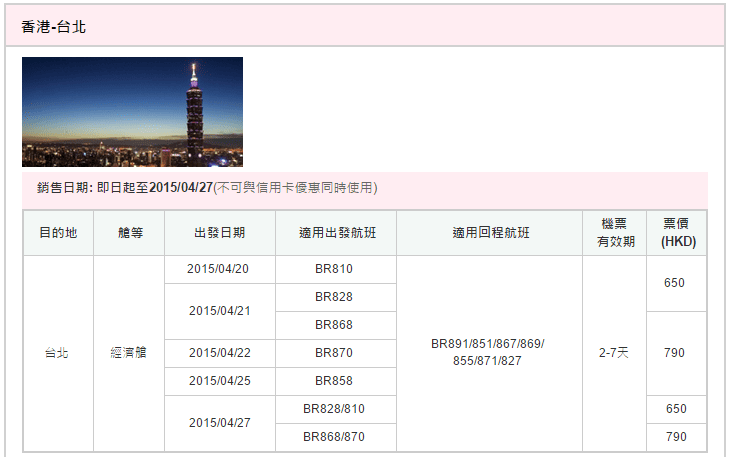Screen dimensions: 731x457
Task: Select the 銷售日期 sales period notice text
Action: coord(207,188)
